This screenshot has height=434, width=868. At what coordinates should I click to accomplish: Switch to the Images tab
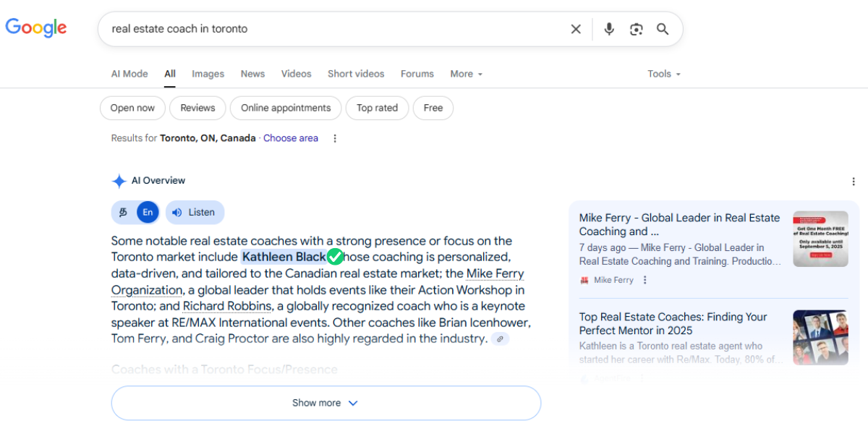pos(208,74)
